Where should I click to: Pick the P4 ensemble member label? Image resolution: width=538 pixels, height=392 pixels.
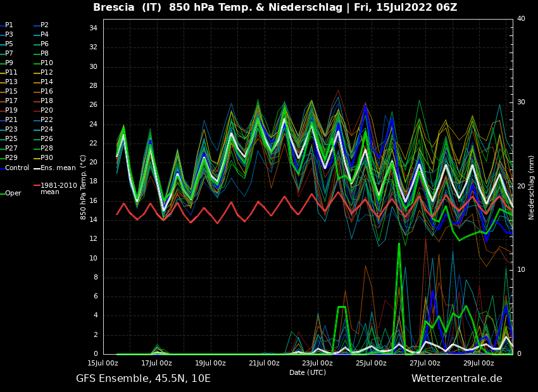pyautogui.click(x=44, y=35)
